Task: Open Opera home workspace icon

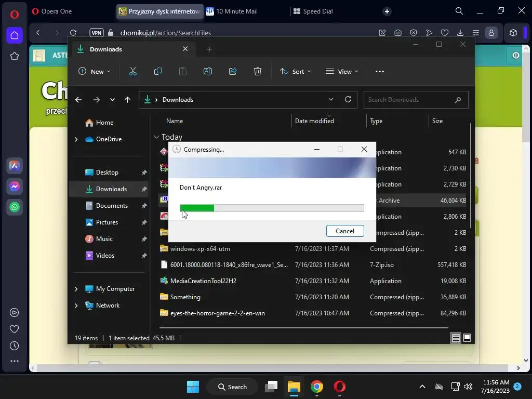Action: pyautogui.click(x=14, y=35)
